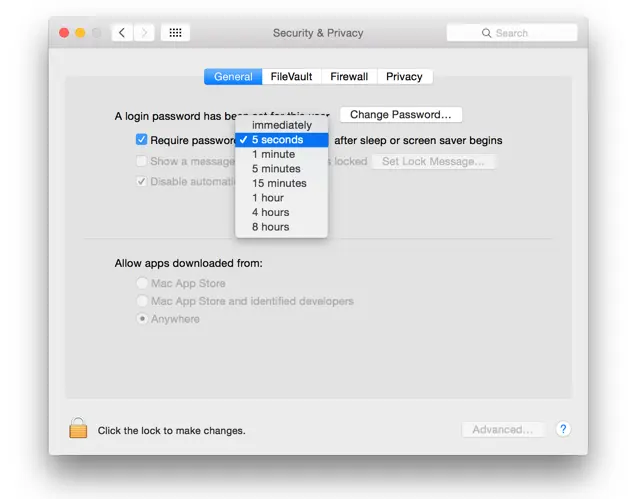Click 'after sleep or screen saver begins' text
The height and width of the screenshot is (500, 640).
pyautogui.click(x=418, y=140)
